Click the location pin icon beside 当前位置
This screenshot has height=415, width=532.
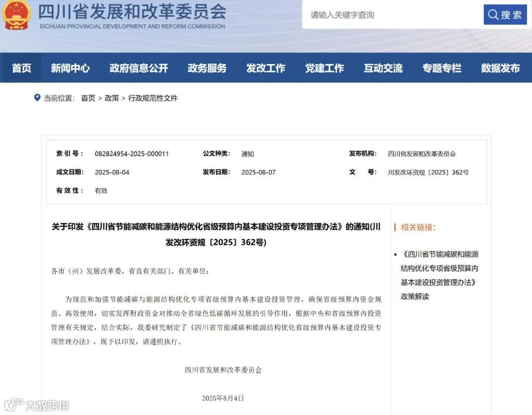pyautogui.click(x=37, y=97)
